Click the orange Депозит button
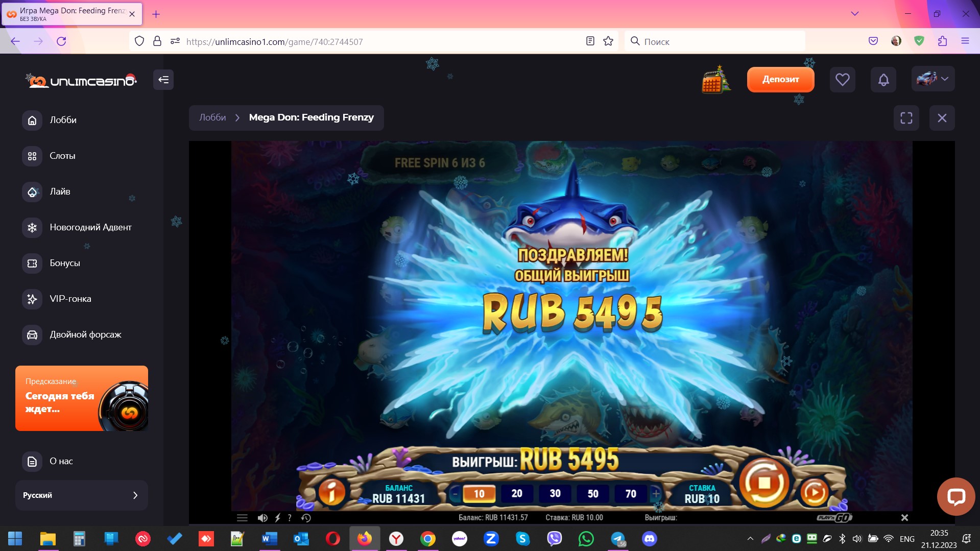980x551 pixels. (x=780, y=79)
